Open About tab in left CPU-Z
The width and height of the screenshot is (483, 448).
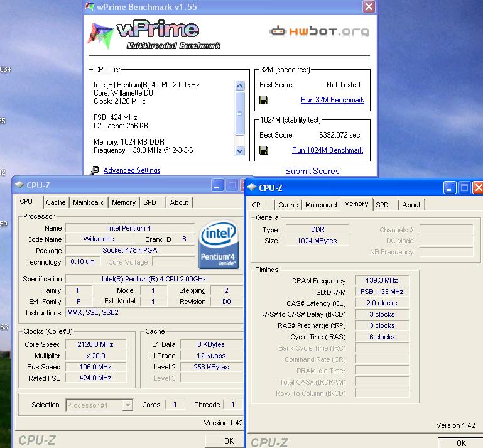(178, 202)
